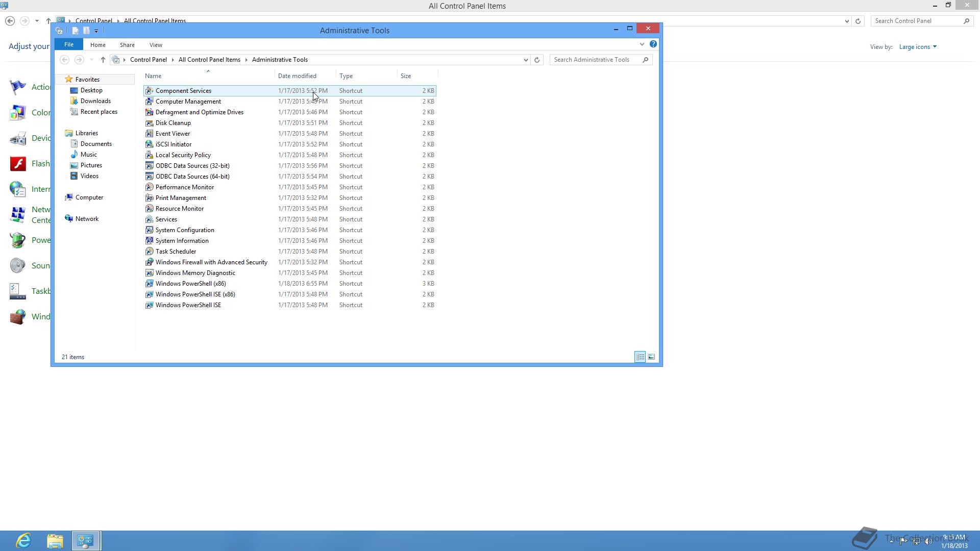Image resolution: width=980 pixels, height=551 pixels.
Task: Click the Flash Player icon in Control Panel
Action: coord(18,164)
